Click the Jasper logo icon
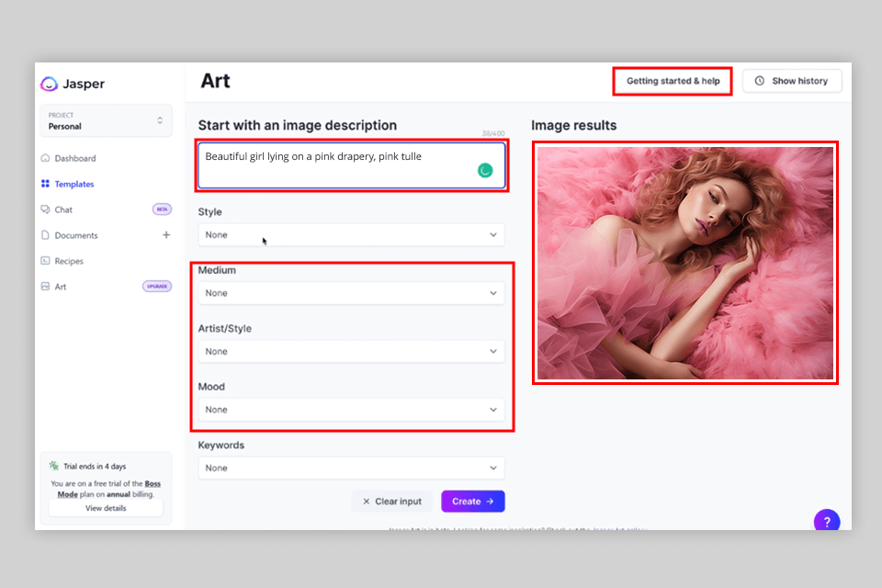This screenshot has height=588, width=882. click(x=49, y=84)
